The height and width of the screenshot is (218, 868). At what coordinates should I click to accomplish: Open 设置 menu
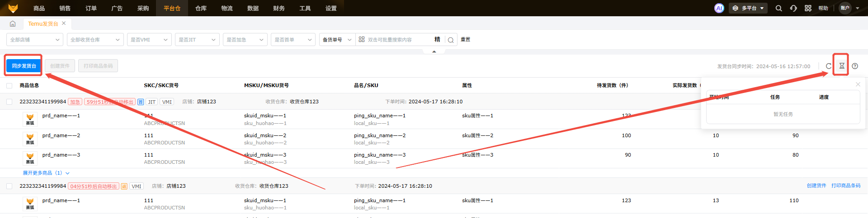pyautogui.click(x=331, y=8)
